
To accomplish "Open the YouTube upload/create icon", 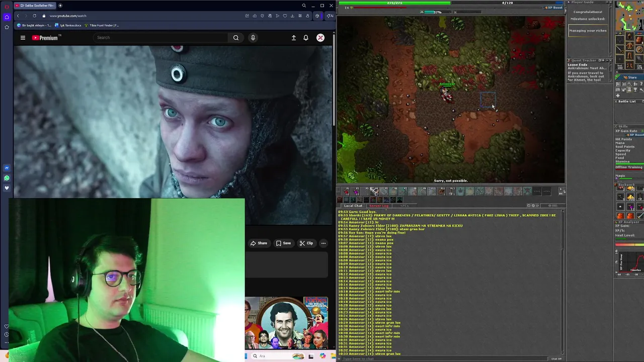I will [x=294, y=38].
